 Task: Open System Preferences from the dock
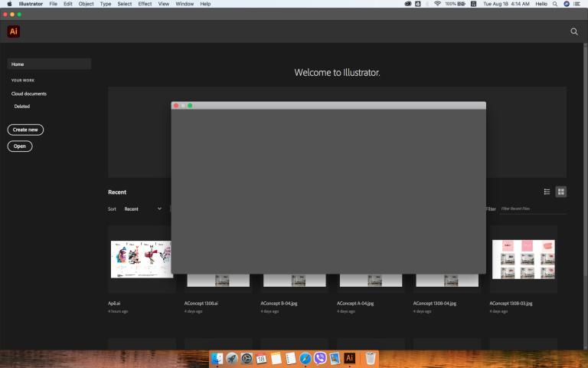click(x=247, y=358)
